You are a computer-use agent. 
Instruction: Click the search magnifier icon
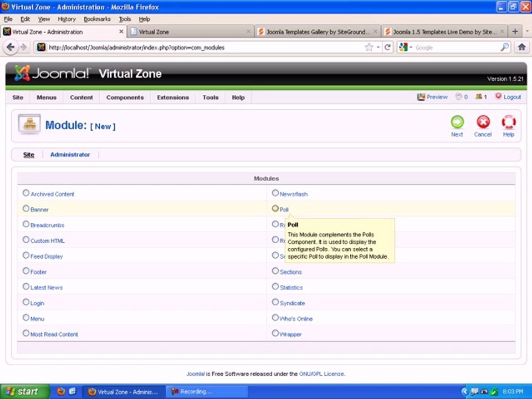pos(504,47)
